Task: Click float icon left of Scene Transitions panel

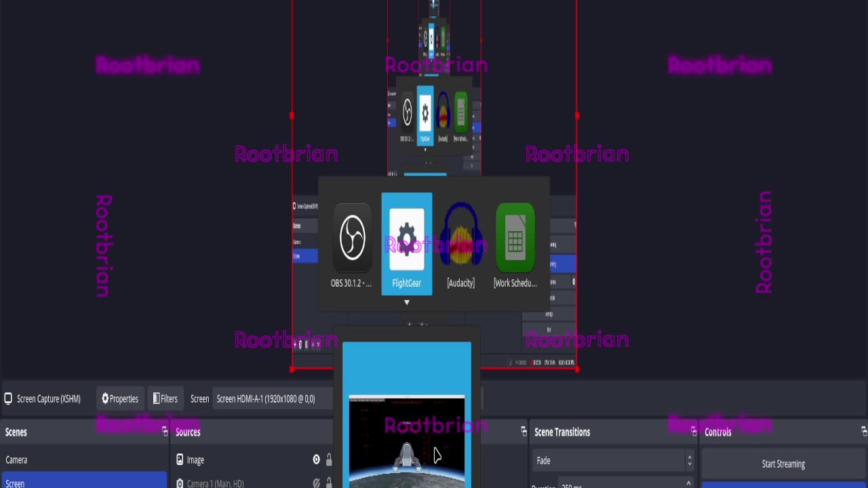Action: [x=524, y=431]
